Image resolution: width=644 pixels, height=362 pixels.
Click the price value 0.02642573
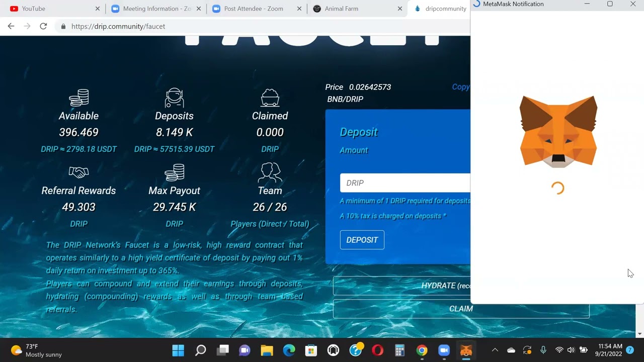pos(370,87)
